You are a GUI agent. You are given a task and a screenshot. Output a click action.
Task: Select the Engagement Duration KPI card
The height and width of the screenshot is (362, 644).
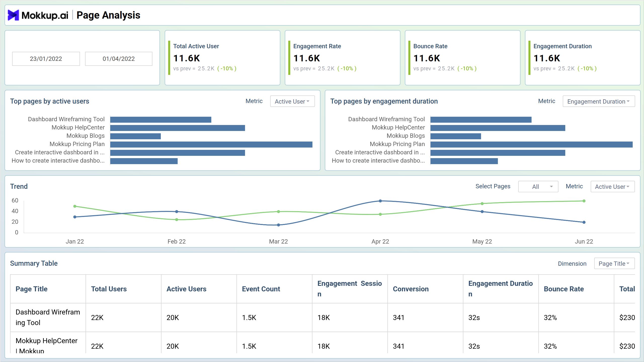(583, 58)
